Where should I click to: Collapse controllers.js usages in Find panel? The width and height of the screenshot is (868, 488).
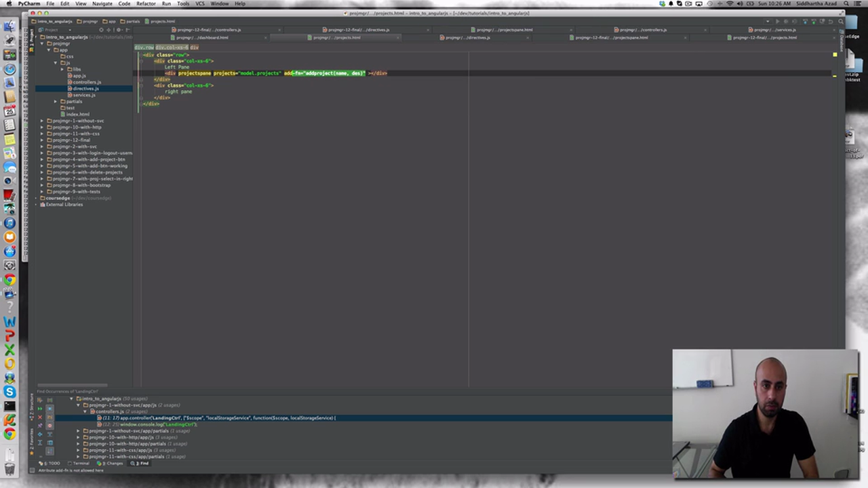tap(85, 411)
